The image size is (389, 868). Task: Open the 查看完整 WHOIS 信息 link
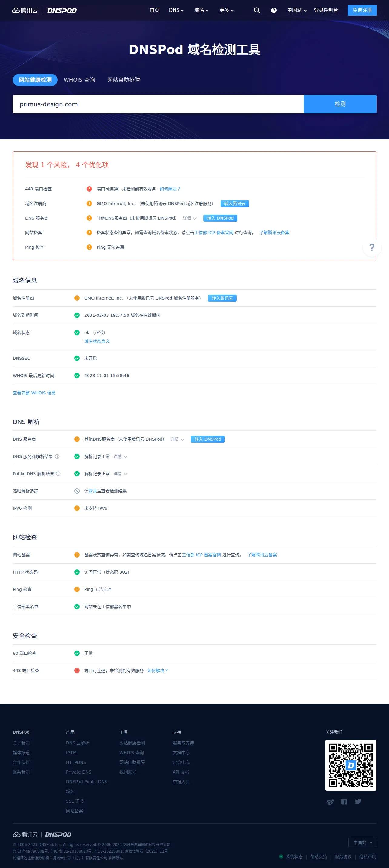34,393
